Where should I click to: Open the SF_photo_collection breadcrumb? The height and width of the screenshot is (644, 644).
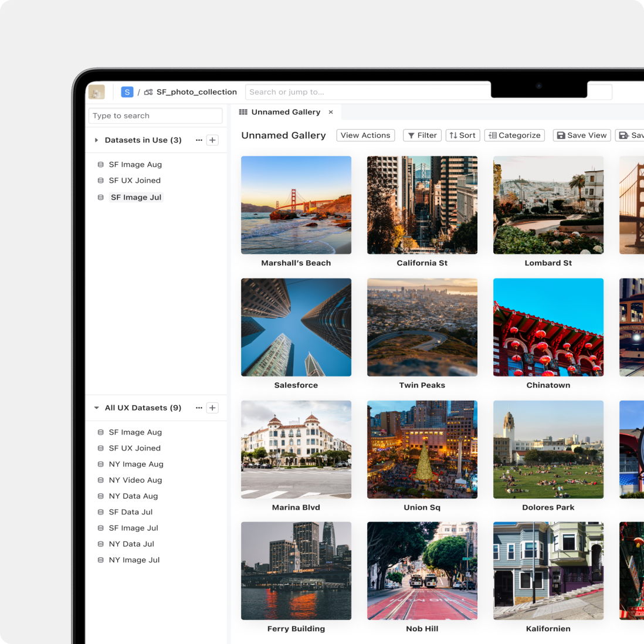[196, 92]
